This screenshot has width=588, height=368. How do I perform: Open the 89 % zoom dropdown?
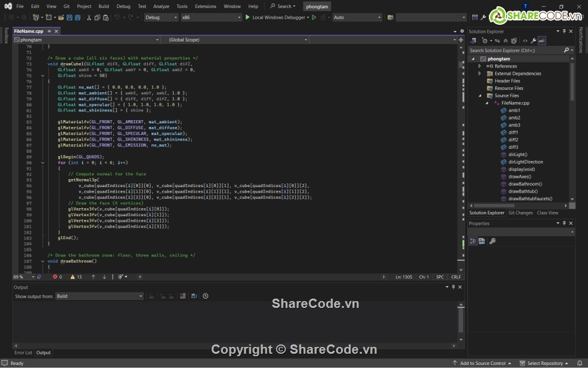tap(24, 277)
